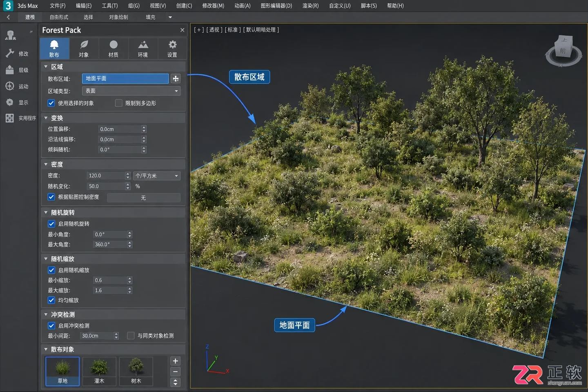Toggle 启用冲突检测 checkbox
Viewport: 588px width, 392px height.
[x=51, y=325]
